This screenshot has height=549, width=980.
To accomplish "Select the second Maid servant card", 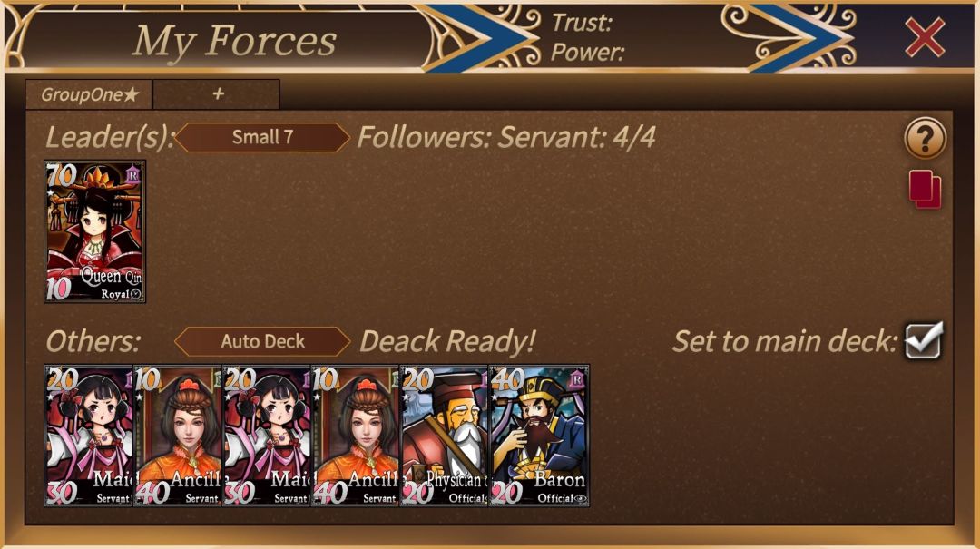I will pos(267,436).
